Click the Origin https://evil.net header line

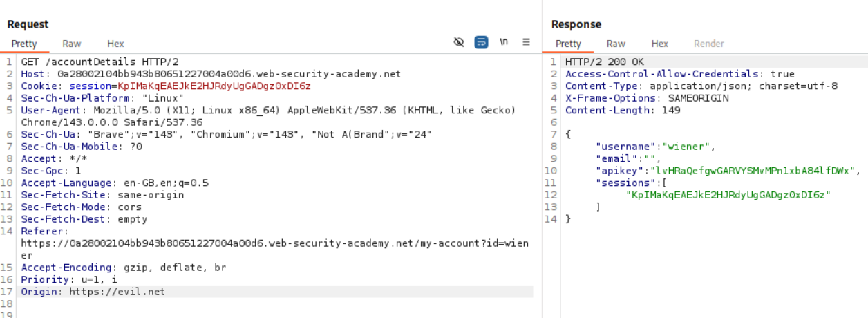click(x=93, y=292)
